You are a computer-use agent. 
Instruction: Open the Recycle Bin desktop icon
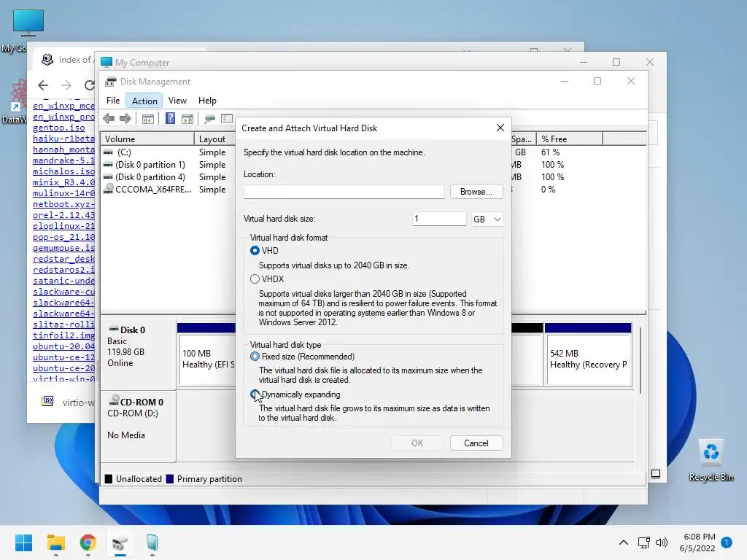coord(711,459)
